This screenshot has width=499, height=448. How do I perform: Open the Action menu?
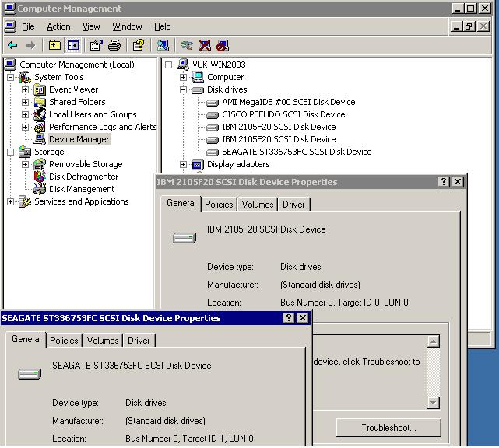[58, 26]
